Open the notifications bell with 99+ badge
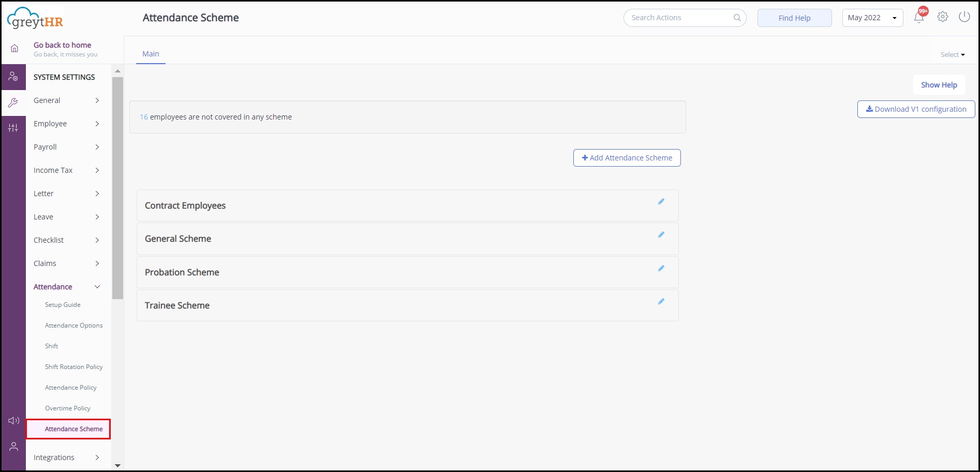This screenshot has width=980, height=472. [x=919, y=17]
